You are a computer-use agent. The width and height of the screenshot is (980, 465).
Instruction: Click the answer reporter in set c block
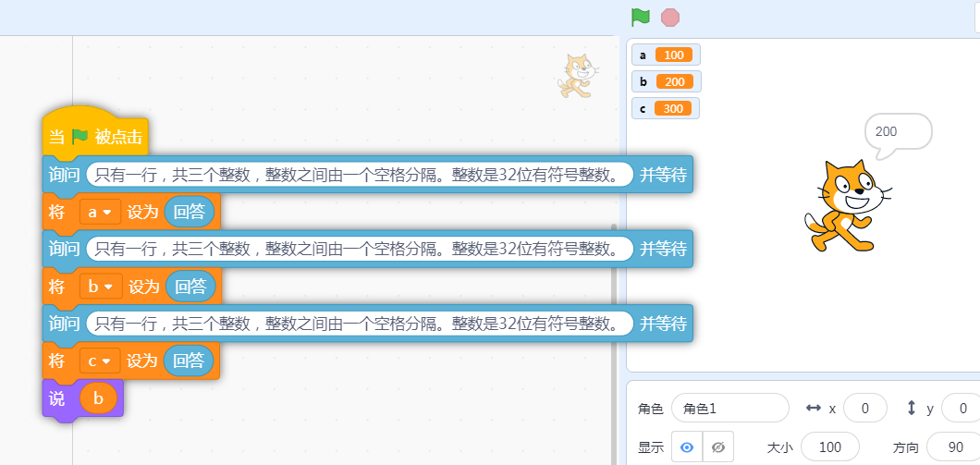(x=189, y=361)
